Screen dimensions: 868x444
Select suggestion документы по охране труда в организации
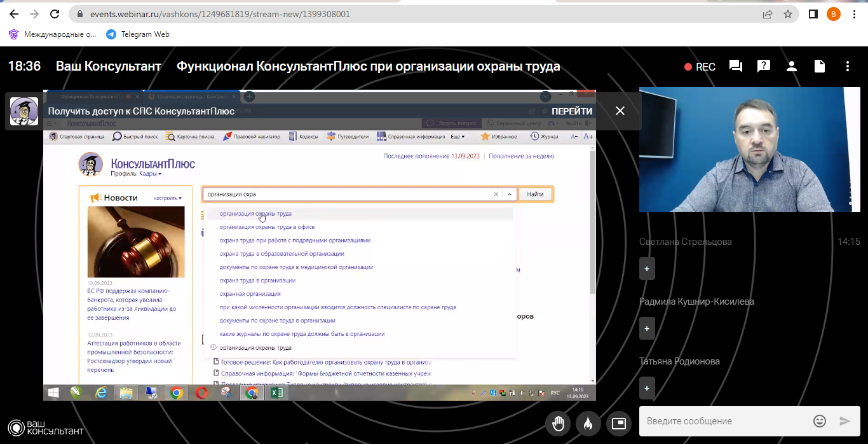pyautogui.click(x=277, y=321)
